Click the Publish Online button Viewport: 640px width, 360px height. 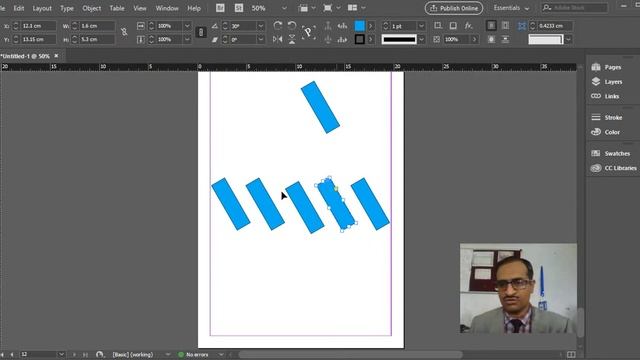(454, 8)
